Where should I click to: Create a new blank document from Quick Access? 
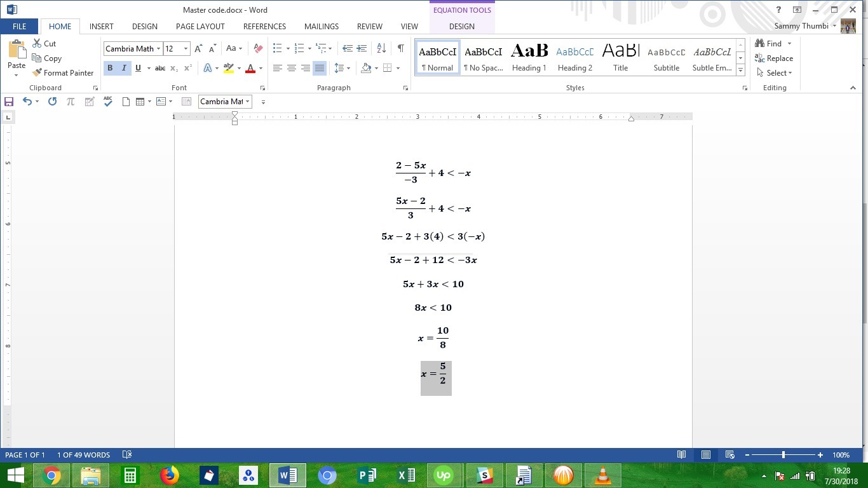click(x=126, y=102)
